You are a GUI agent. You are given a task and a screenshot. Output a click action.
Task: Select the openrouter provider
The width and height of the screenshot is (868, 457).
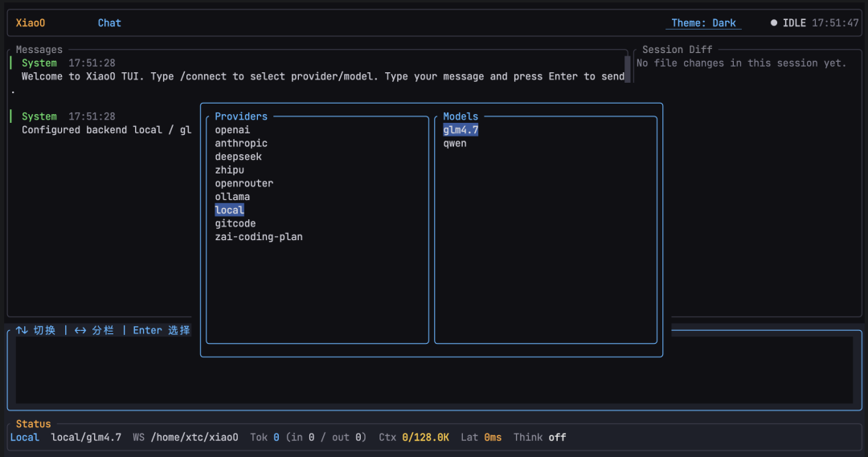point(244,183)
